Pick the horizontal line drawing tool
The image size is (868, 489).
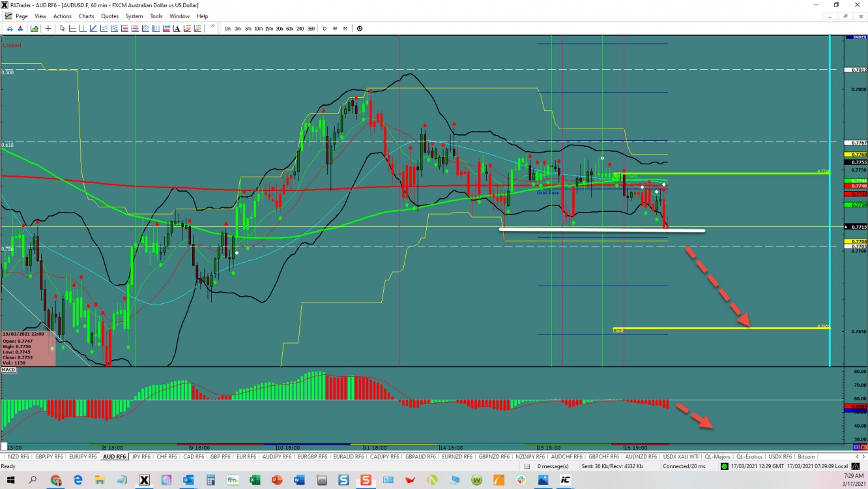click(72, 29)
